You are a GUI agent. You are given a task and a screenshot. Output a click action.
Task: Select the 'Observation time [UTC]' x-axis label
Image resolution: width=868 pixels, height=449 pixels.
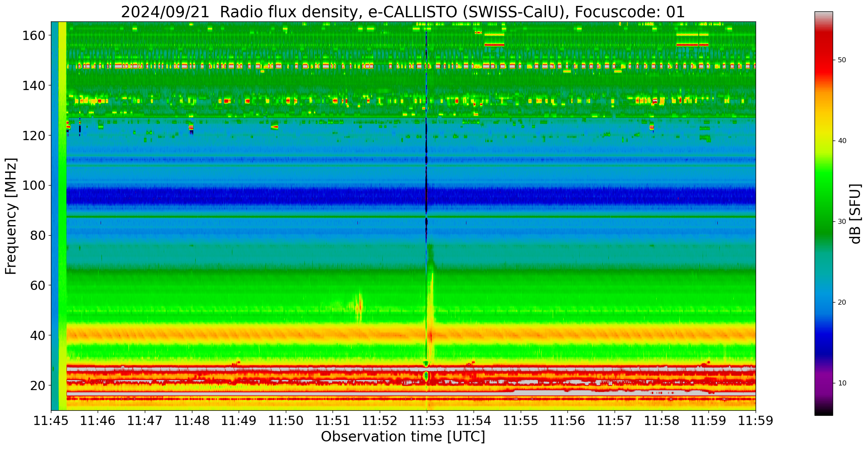(x=403, y=436)
